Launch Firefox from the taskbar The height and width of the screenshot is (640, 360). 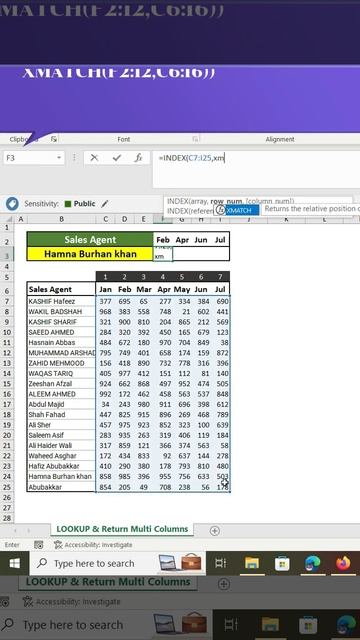(343, 563)
